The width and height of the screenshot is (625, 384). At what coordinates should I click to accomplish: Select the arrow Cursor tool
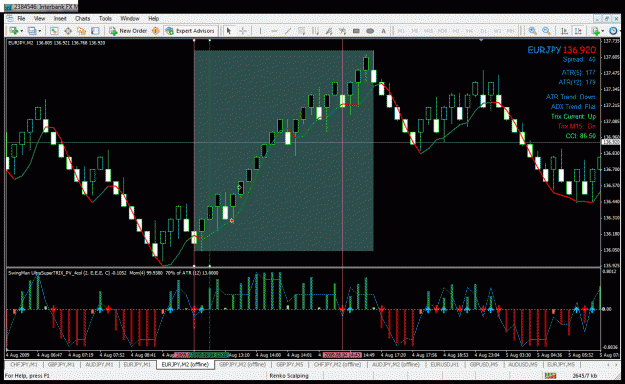pyautogui.click(x=229, y=31)
